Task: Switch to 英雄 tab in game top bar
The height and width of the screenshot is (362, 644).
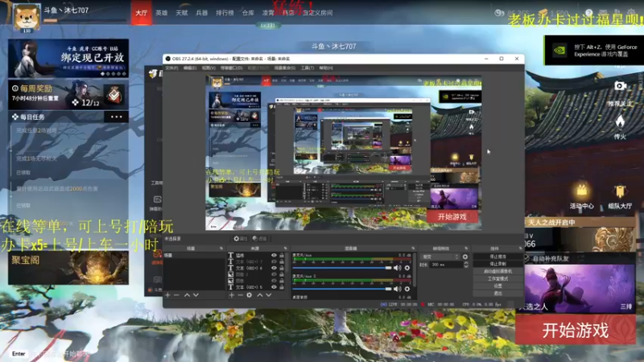Action: [x=162, y=13]
